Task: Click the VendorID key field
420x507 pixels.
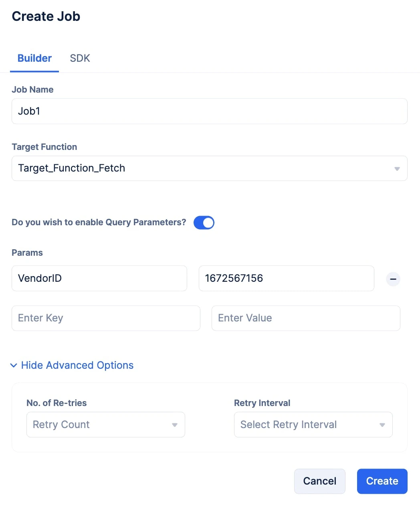Action: point(99,278)
